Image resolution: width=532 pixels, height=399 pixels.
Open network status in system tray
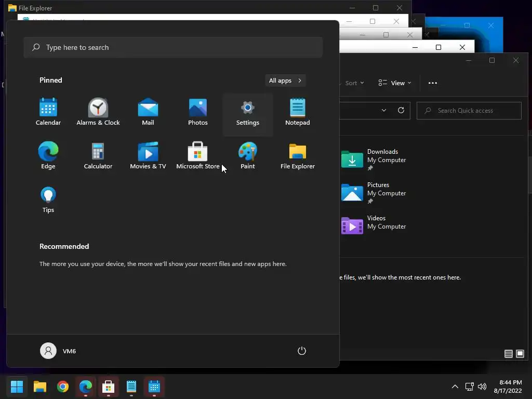click(469, 387)
